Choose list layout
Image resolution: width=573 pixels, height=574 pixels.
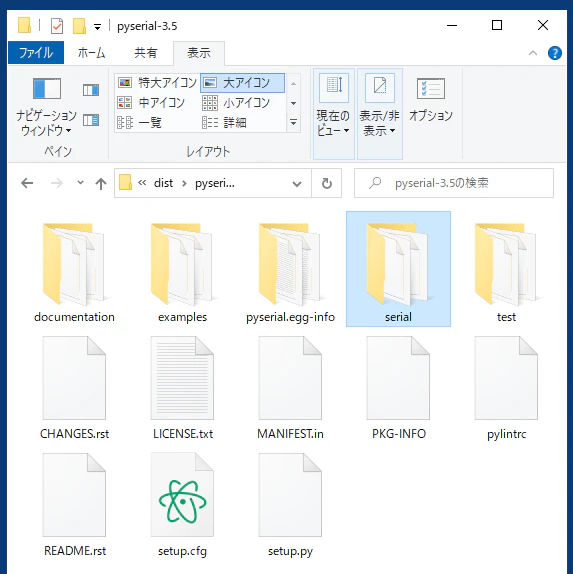tap(139, 122)
